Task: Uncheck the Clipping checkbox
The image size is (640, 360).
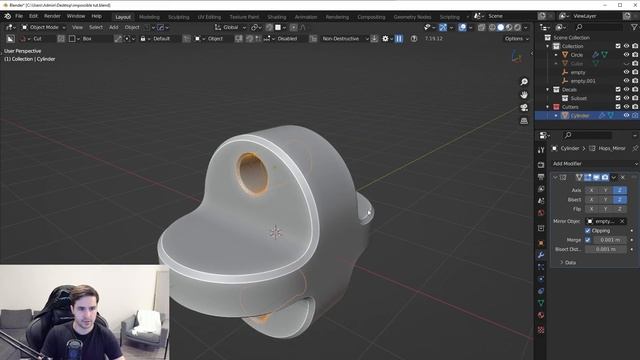Action: [588, 231]
